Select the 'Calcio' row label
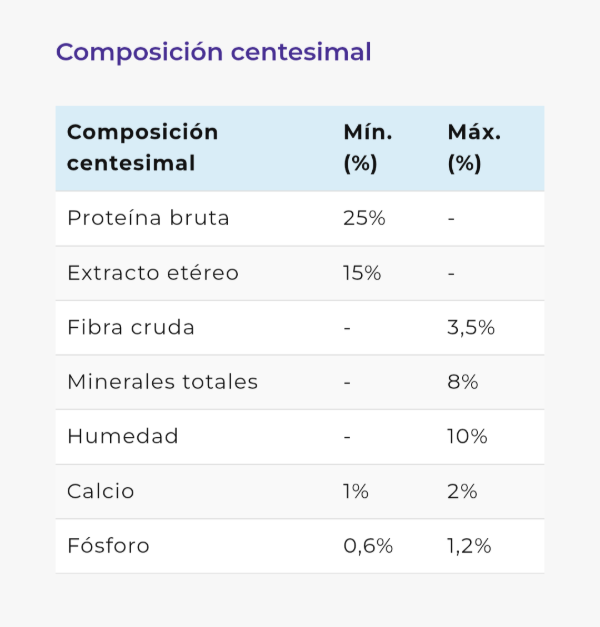 click(x=100, y=491)
